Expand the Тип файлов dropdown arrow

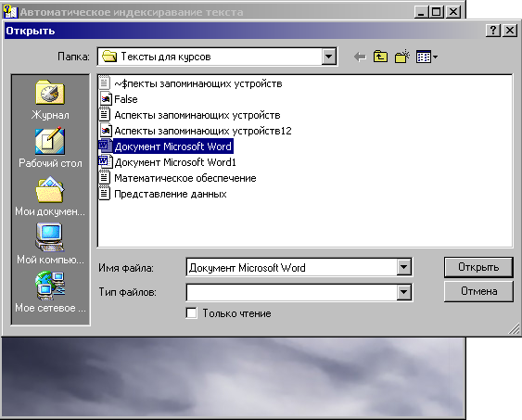click(403, 292)
